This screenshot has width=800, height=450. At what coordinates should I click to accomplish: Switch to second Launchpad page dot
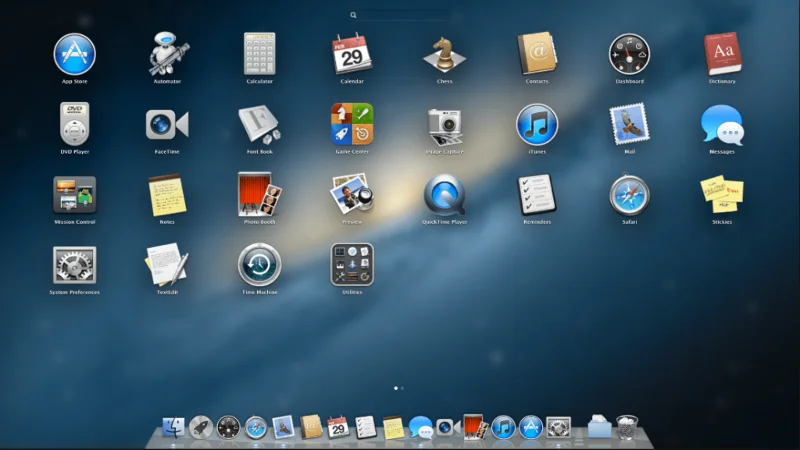click(x=403, y=388)
